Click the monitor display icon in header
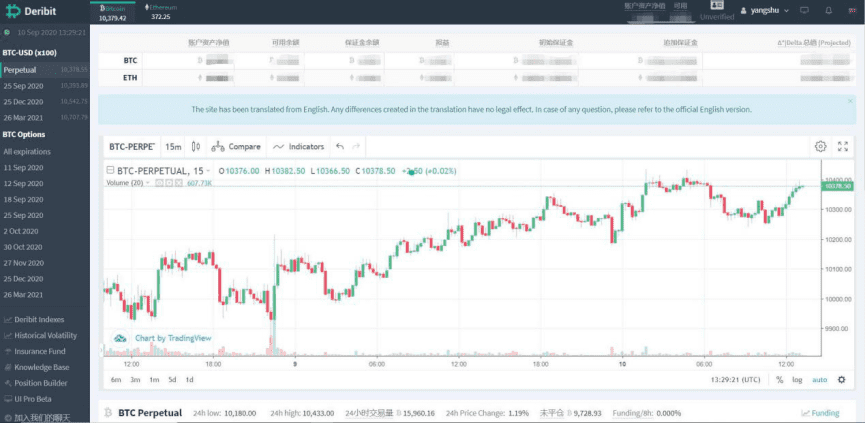The image size is (865, 423). [x=804, y=10]
